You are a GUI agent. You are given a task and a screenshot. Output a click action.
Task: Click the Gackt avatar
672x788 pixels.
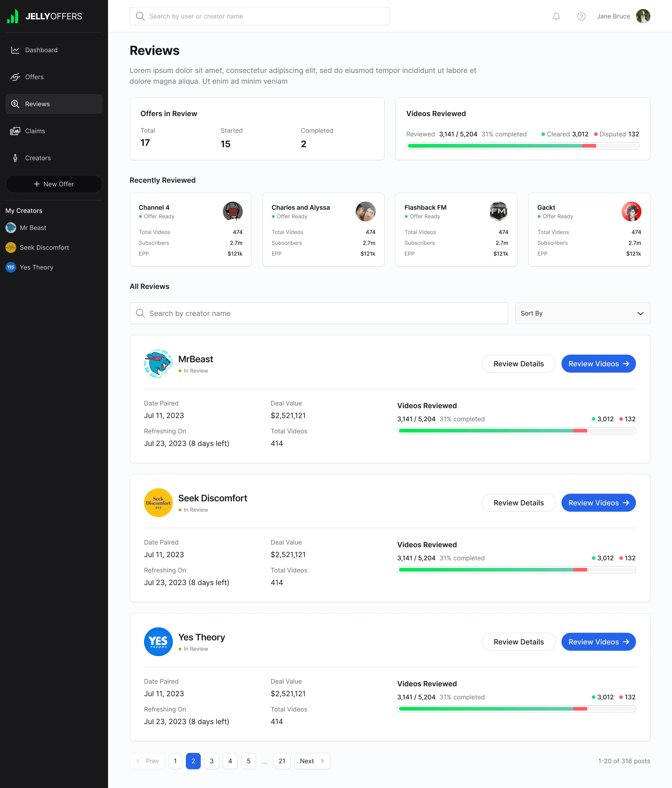(631, 212)
